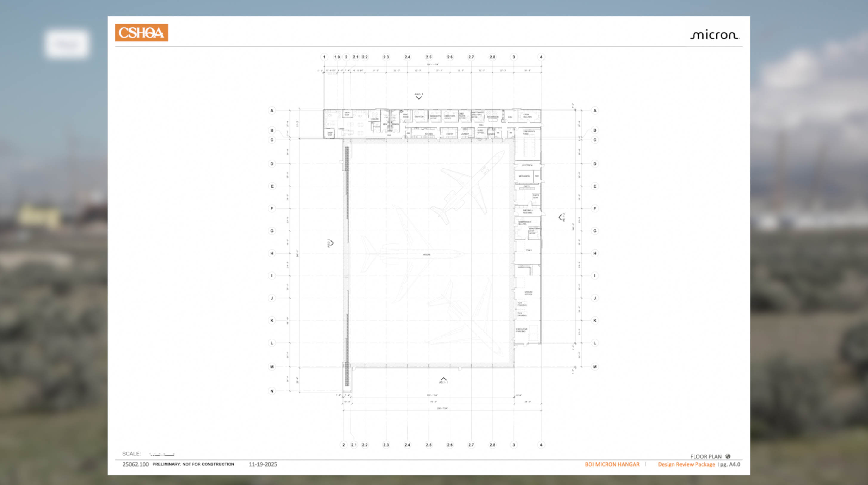Click the bottom grid bubble labeled 2.8

(492, 444)
